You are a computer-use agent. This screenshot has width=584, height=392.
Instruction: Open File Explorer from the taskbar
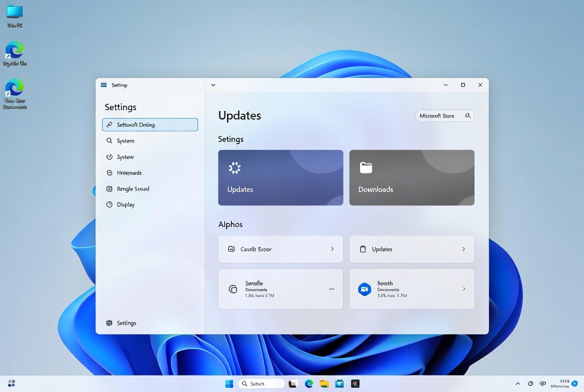coord(324,383)
